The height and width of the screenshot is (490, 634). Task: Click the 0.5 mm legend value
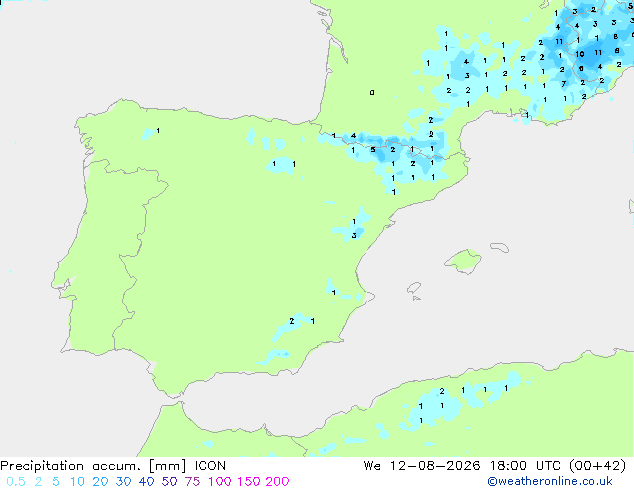16,482
